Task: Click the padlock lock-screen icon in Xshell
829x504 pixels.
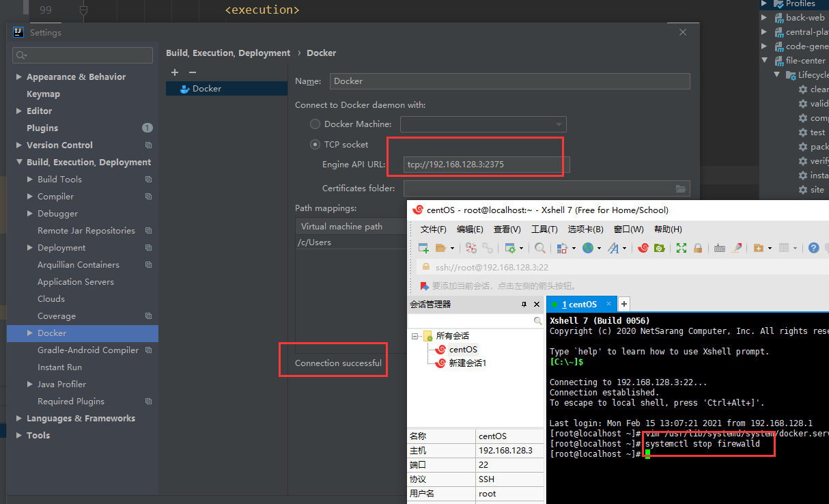Action: point(698,248)
